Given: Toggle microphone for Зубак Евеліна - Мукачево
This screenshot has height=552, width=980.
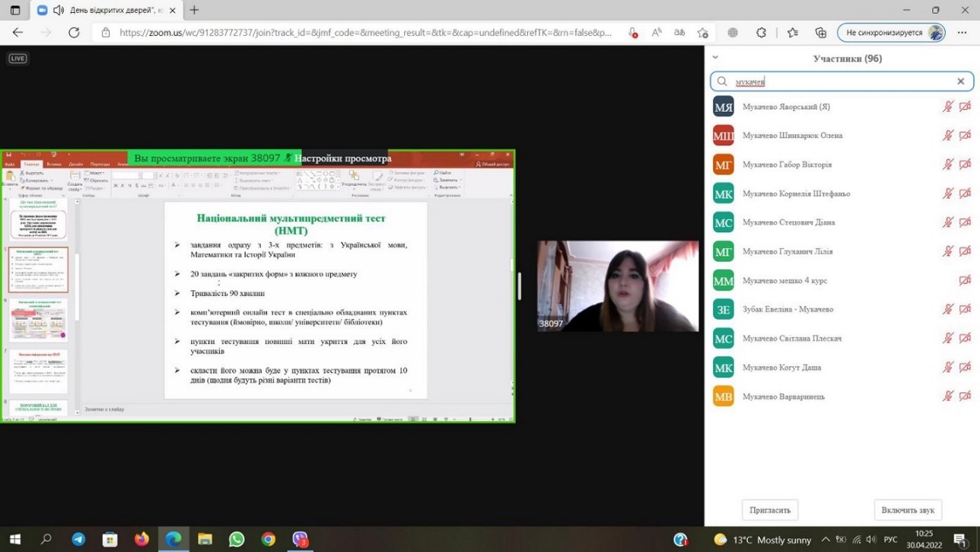Looking at the screenshot, I should pos(948,309).
